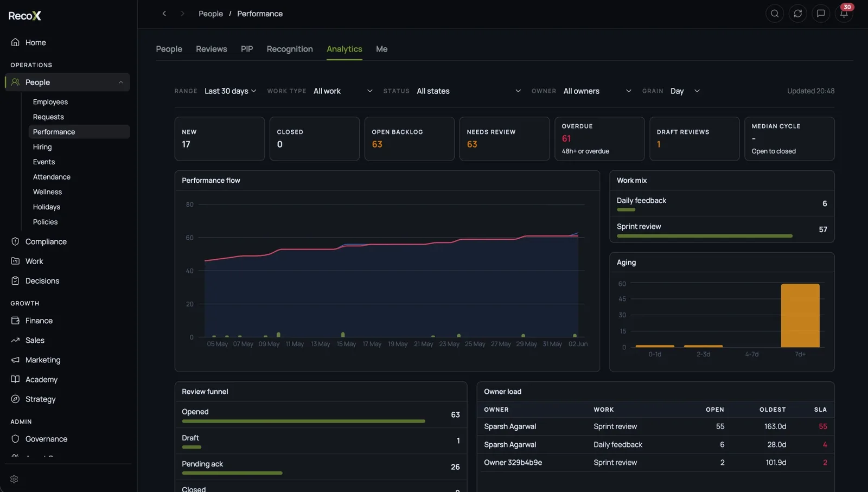Click the Overdue 61 card
Viewport: 868px width, 492px height.
[599, 139]
